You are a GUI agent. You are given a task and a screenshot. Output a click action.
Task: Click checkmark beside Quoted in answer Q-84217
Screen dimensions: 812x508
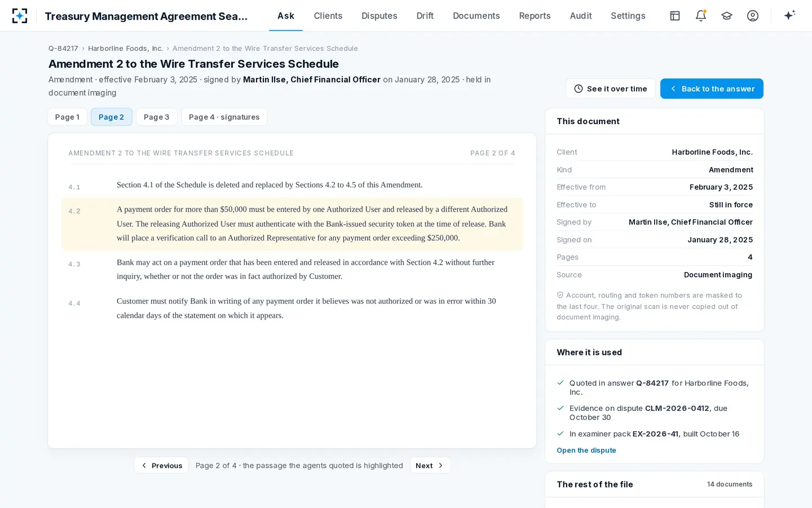561,383
